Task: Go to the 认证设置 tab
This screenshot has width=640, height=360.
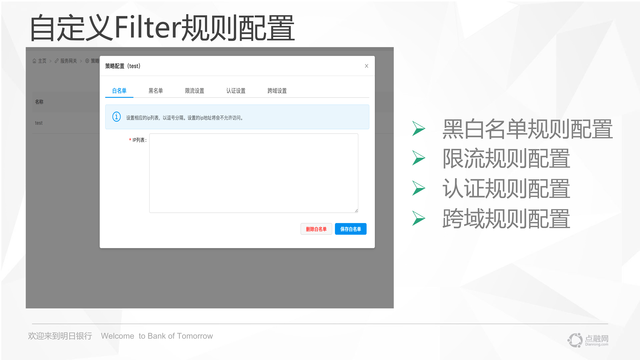Action: (236, 91)
